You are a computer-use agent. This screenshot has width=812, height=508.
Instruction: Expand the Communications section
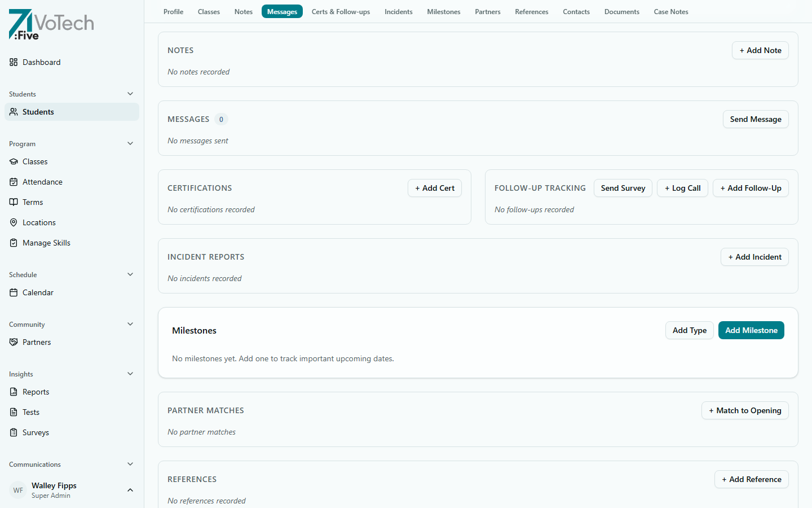pos(130,464)
